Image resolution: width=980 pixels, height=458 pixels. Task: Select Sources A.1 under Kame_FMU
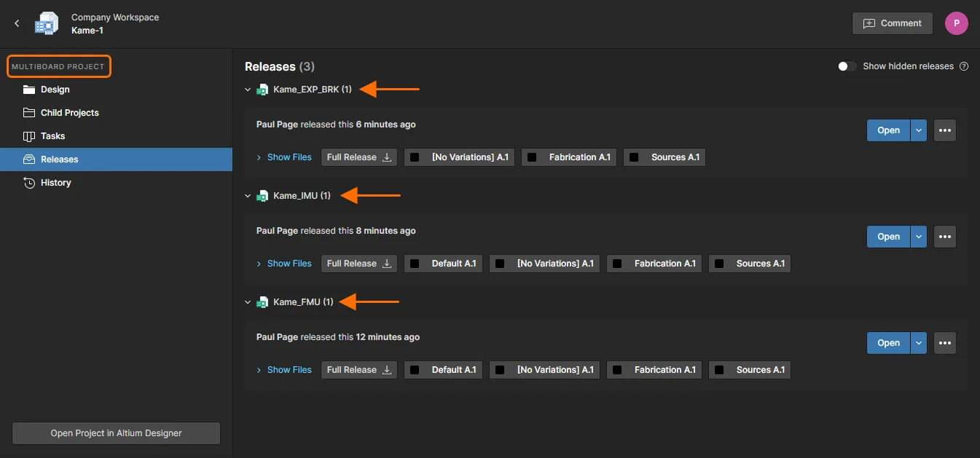750,370
